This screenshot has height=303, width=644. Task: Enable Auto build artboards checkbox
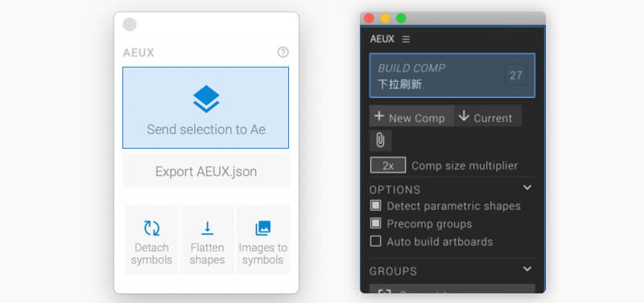(375, 241)
